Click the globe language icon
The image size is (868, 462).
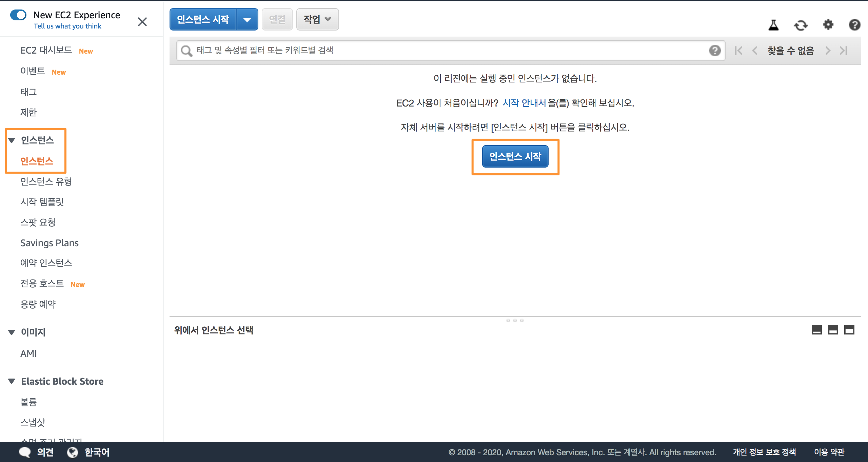(73, 452)
